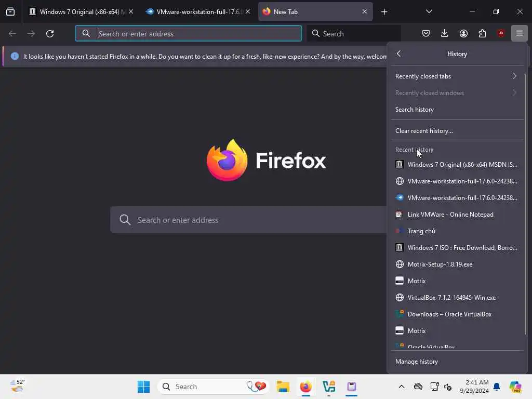
Task: Open the green V app in taskbar
Action: click(329, 387)
